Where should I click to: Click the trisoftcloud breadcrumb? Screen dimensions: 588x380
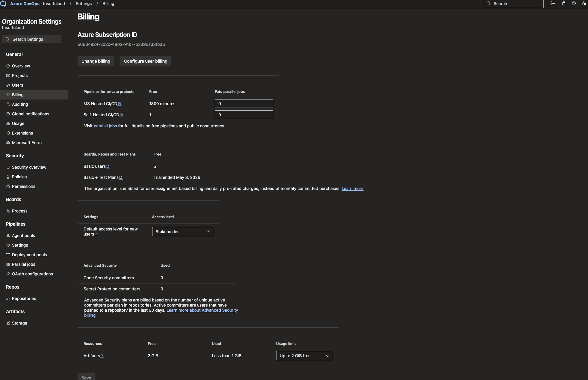tap(54, 4)
